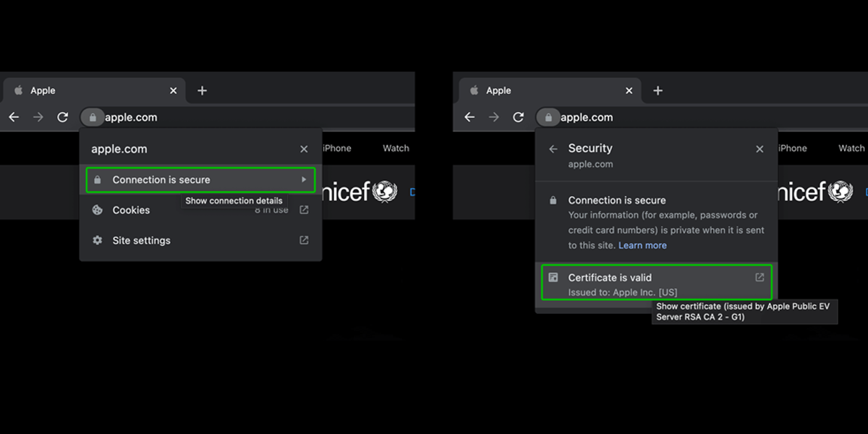Open a new tab in right browser window
868x434 pixels.
[x=658, y=90]
